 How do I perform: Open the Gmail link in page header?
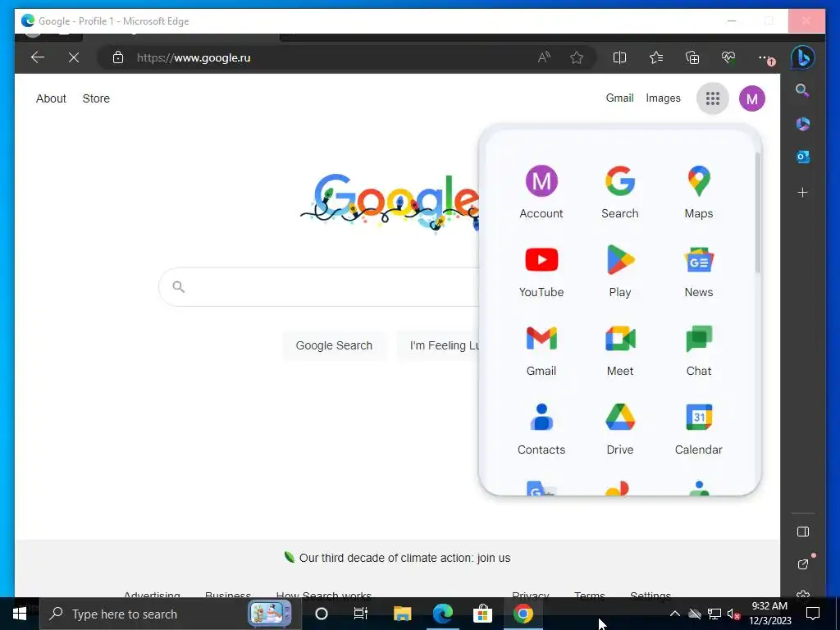click(620, 98)
